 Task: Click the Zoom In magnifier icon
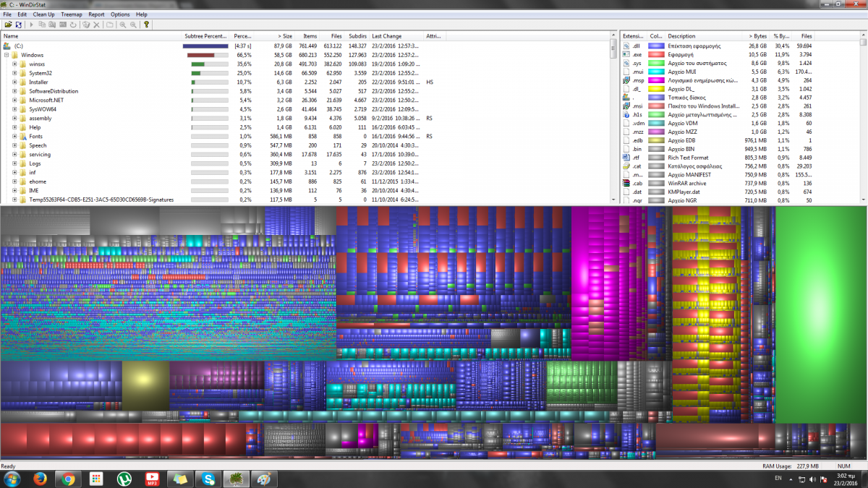pos(122,25)
